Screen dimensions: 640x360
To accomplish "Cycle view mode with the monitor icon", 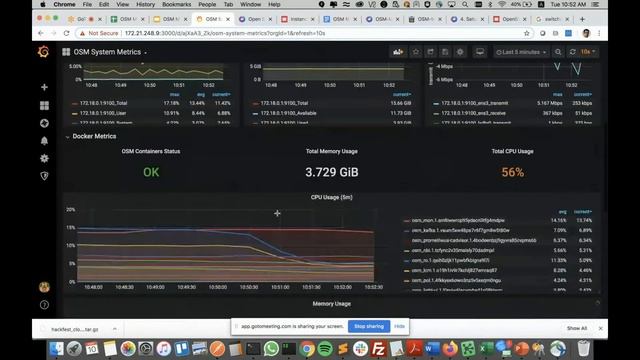I will point(480,52).
